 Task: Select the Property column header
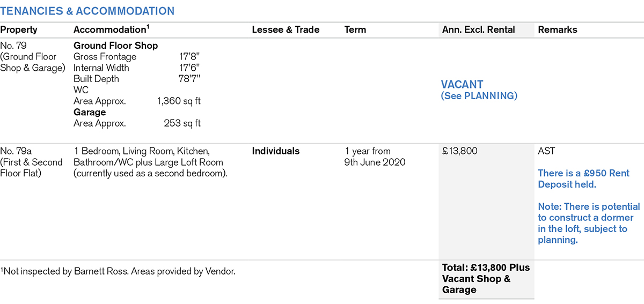[x=19, y=30]
